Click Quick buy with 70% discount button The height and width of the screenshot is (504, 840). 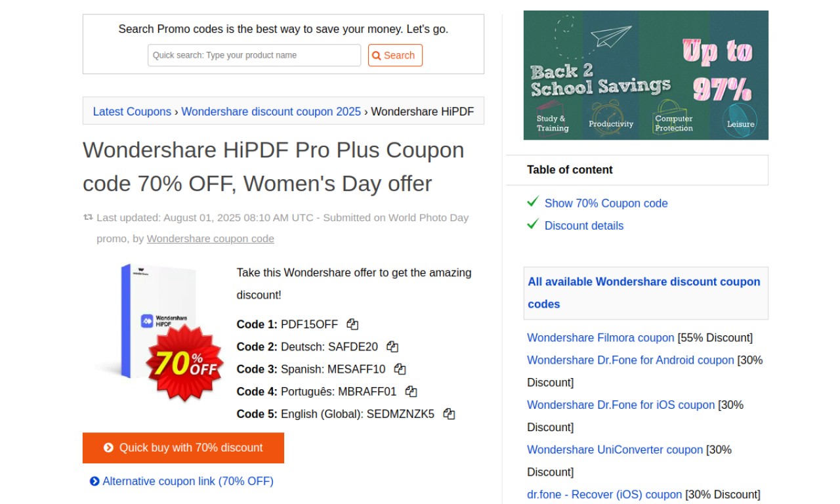click(183, 448)
